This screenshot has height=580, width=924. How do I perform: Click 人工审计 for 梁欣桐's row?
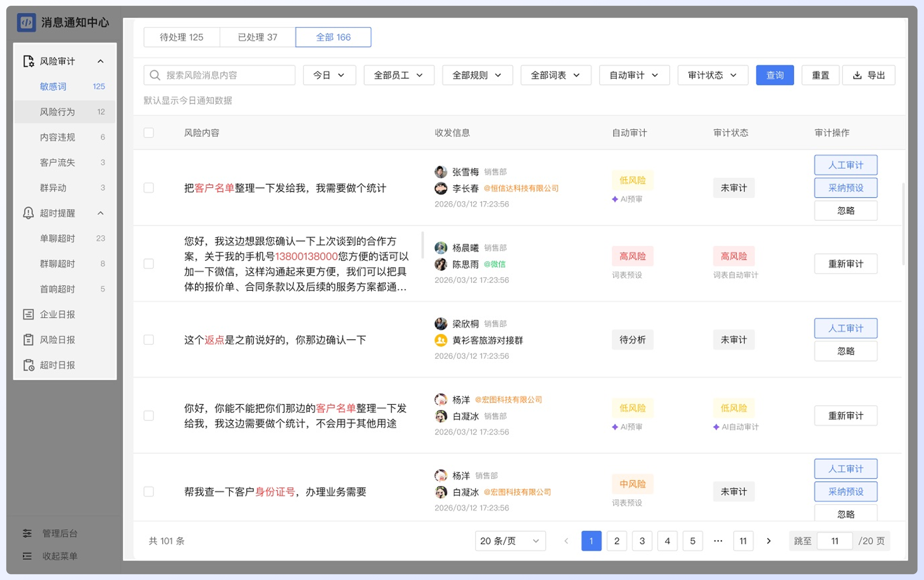point(846,328)
